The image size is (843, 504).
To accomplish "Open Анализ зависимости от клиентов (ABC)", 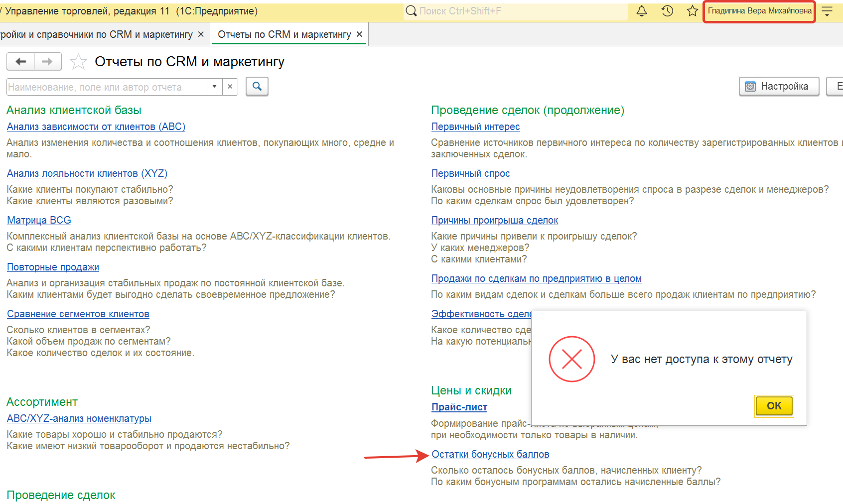I will [x=96, y=126].
